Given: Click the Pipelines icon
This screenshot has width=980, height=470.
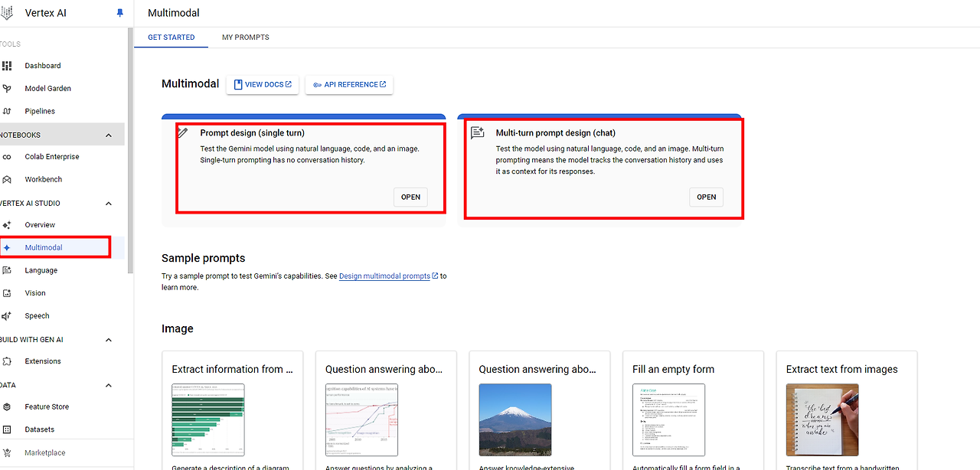Looking at the screenshot, I should click(7, 111).
